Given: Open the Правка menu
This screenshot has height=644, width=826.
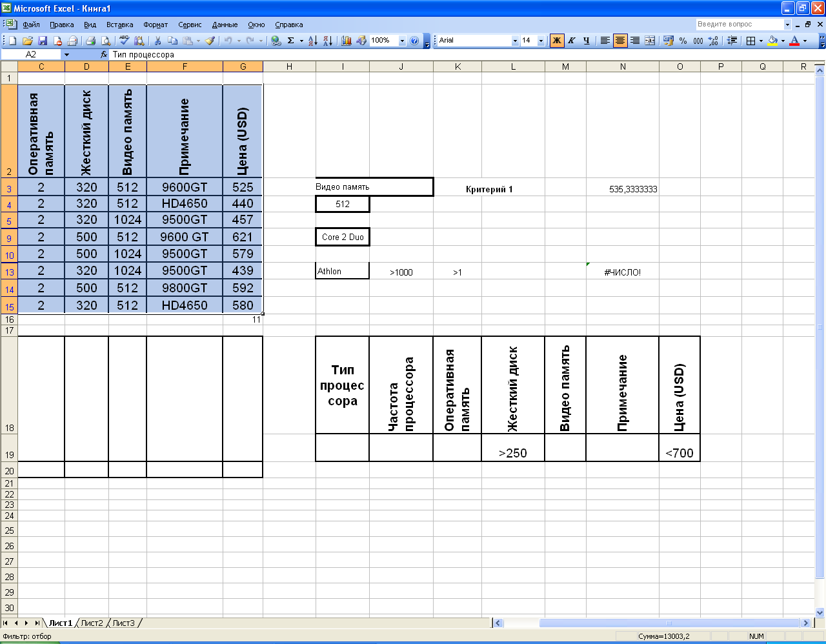Looking at the screenshot, I should (x=62, y=25).
